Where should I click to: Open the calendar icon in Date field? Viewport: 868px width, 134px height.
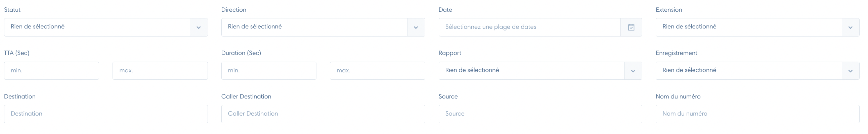click(x=631, y=27)
